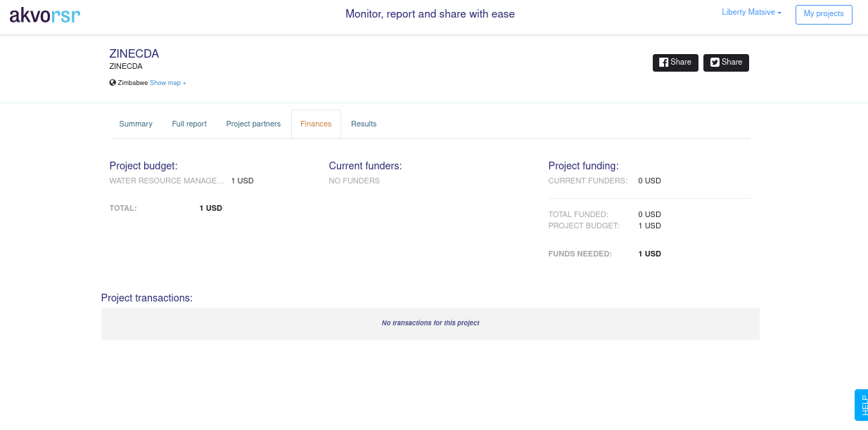Share on Facebook button
Viewport: 868px width, 430px height.
pyautogui.click(x=675, y=63)
